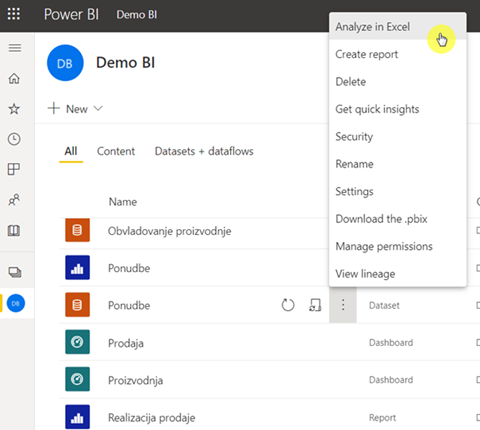The height and width of the screenshot is (430, 480).
Task: Click the Prodaja dashboard icon
Action: (x=77, y=342)
